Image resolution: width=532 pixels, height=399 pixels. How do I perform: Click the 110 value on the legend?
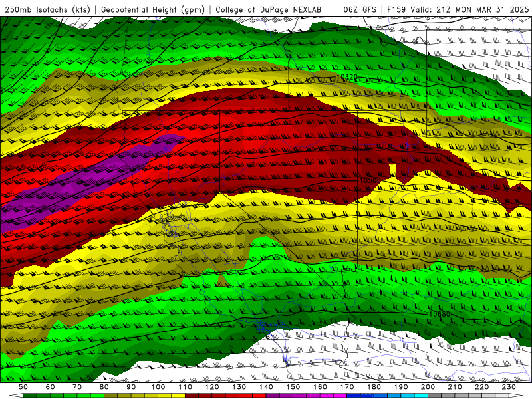(x=185, y=387)
